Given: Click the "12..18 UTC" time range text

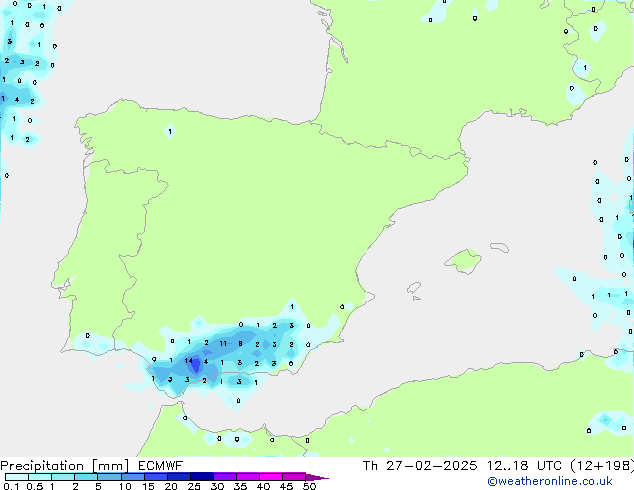Looking at the screenshot, I should [x=524, y=466].
